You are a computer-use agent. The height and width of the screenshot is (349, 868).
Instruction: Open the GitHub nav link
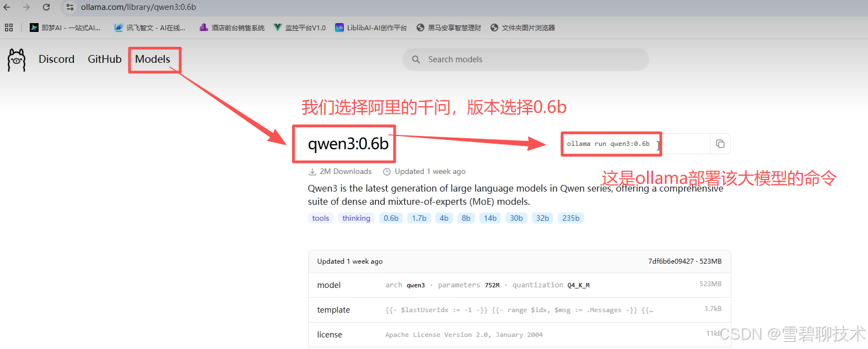[105, 59]
